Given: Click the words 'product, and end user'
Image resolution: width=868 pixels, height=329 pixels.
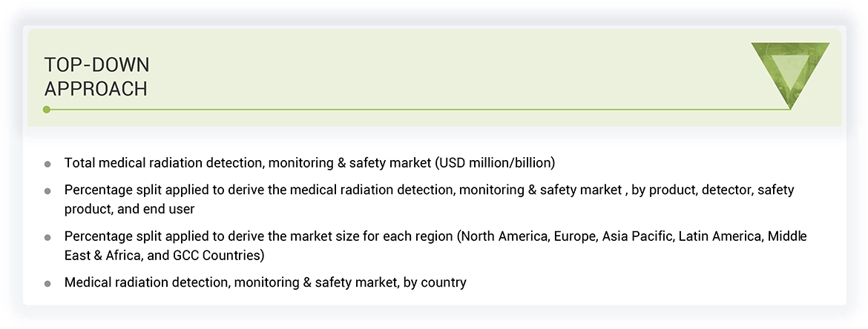Looking at the screenshot, I should (x=130, y=209).
